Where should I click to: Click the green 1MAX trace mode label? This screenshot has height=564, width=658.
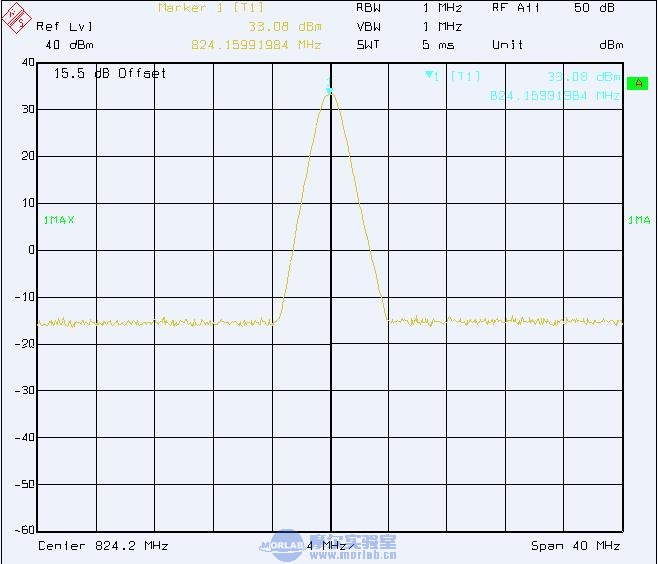point(59,219)
